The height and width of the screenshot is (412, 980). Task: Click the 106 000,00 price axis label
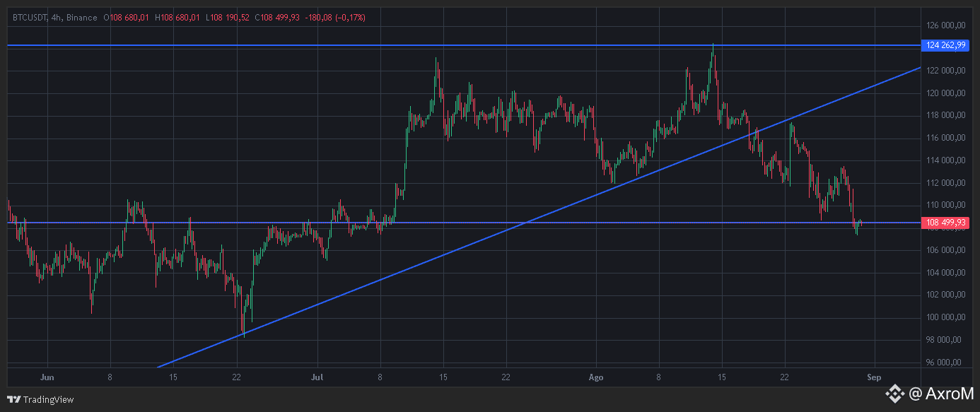tap(945, 250)
